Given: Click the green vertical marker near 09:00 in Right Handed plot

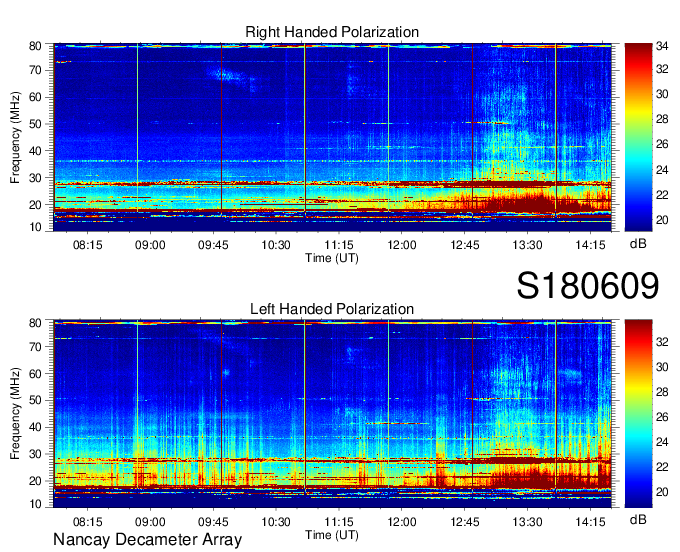Looking at the screenshot, I should click(137, 128).
